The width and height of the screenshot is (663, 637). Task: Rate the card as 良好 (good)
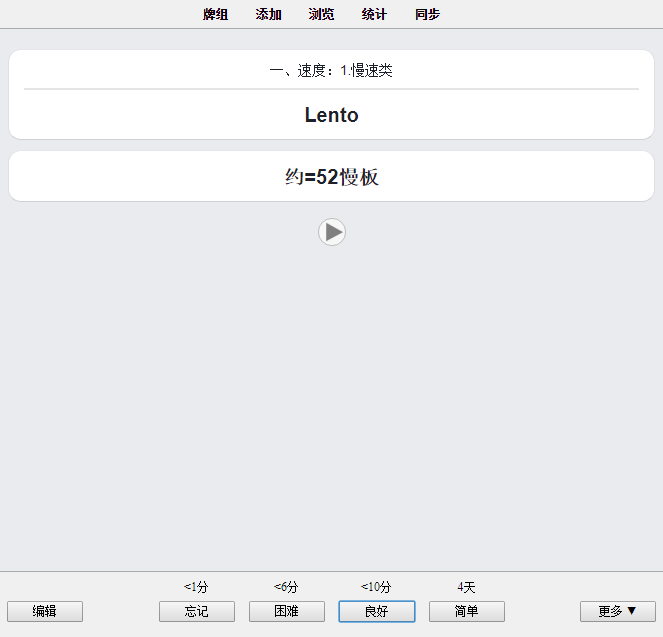pyautogui.click(x=377, y=611)
